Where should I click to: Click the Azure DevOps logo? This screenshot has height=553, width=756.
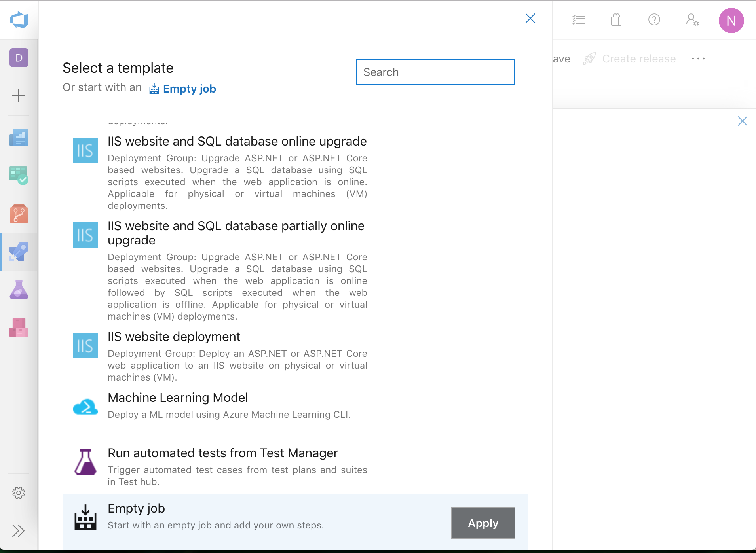19,20
